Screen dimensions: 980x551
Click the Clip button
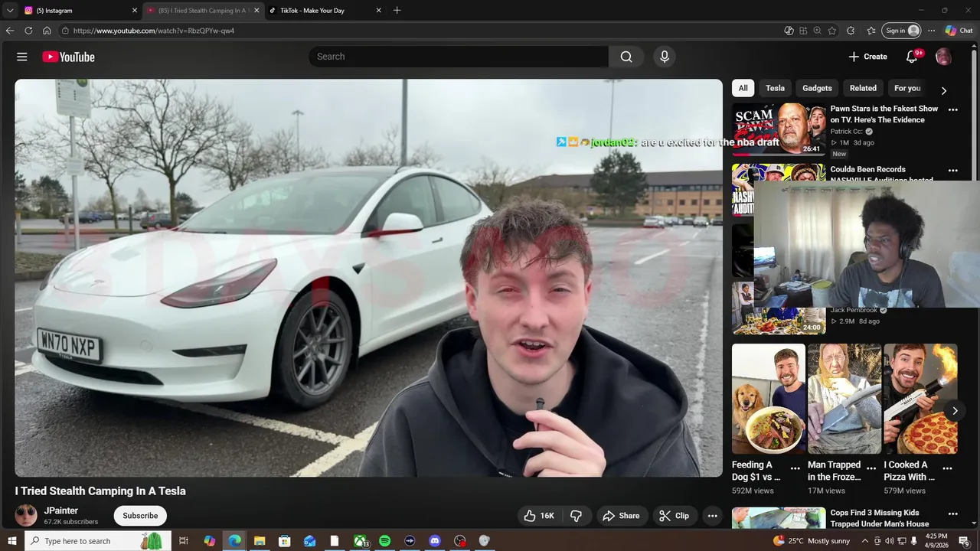click(x=675, y=516)
